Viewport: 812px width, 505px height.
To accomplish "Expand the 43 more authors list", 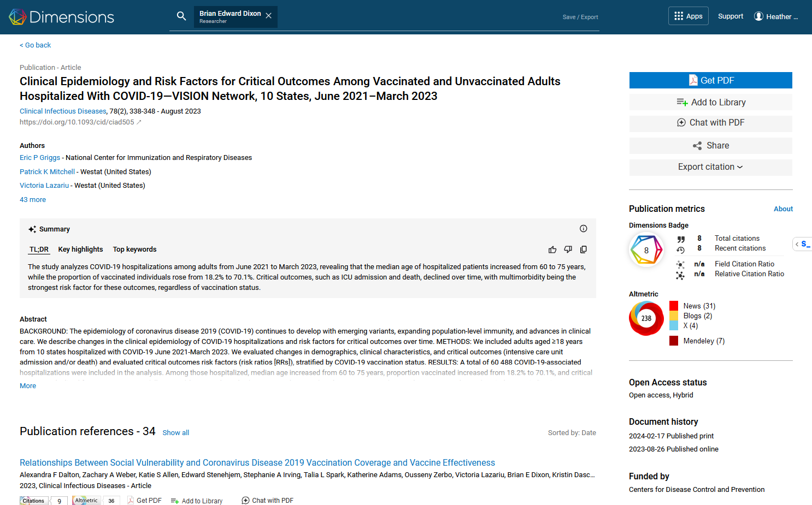I will pos(33,200).
